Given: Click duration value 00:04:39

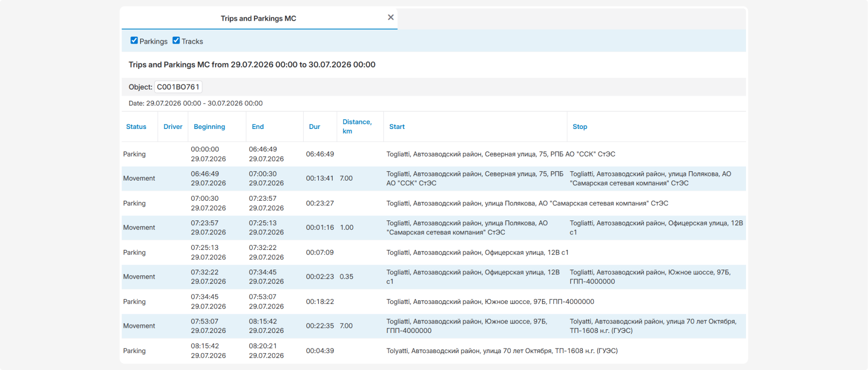Looking at the screenshot, I should [x=320, y=351].
